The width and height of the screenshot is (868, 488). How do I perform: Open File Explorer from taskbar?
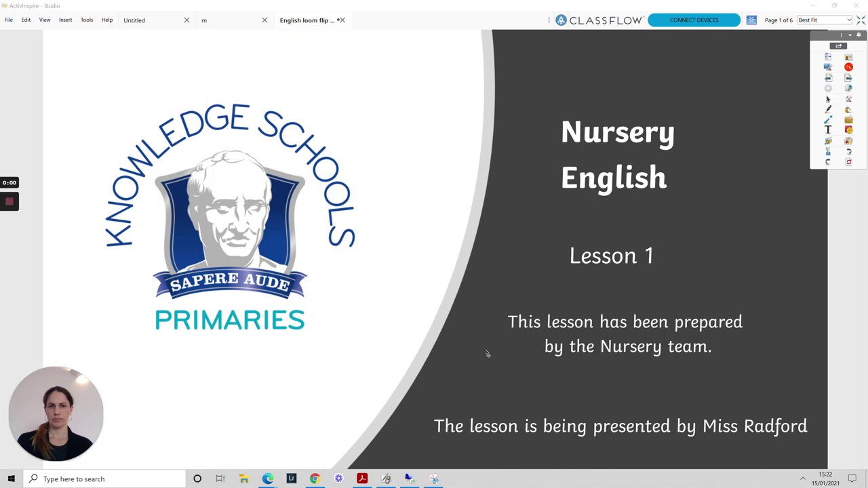pyautogui.click(x=244, y=479)
